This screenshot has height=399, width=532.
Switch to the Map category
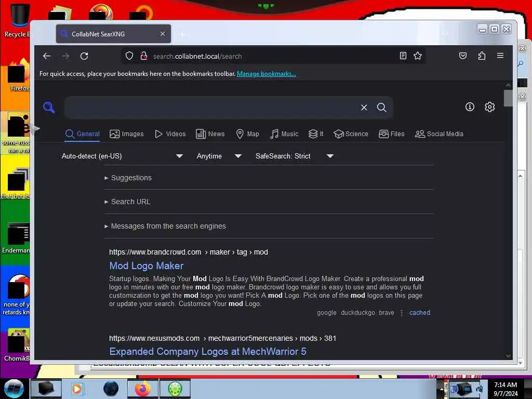pos(248,134)
